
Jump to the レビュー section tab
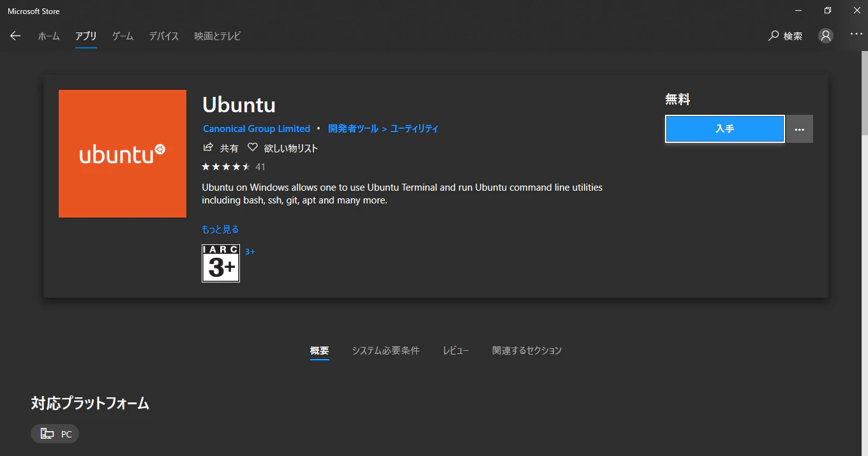tap(456, 351)
